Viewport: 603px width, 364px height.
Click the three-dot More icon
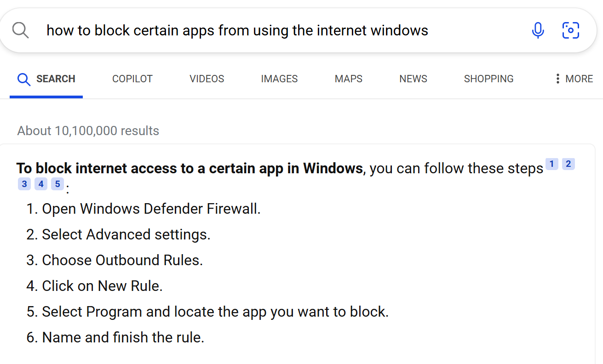557,79
